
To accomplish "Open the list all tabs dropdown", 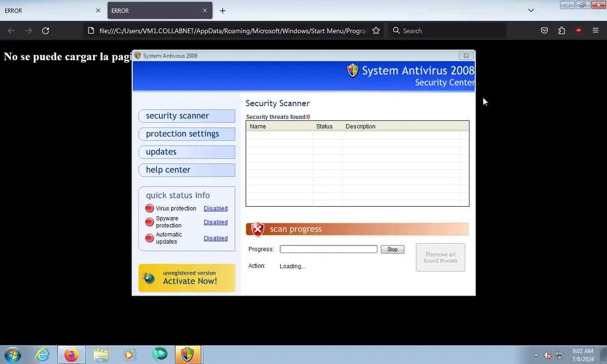I will click(531, 10).
